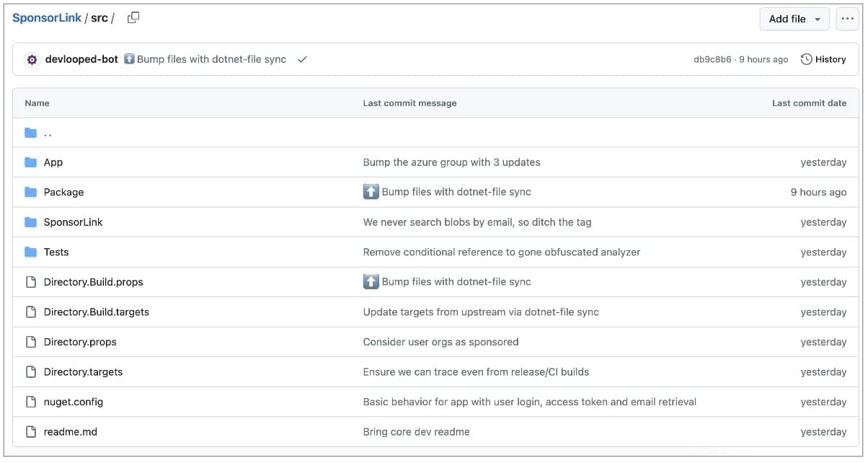
Task: Click the nuget.config file icon
Action: point(30,402)
